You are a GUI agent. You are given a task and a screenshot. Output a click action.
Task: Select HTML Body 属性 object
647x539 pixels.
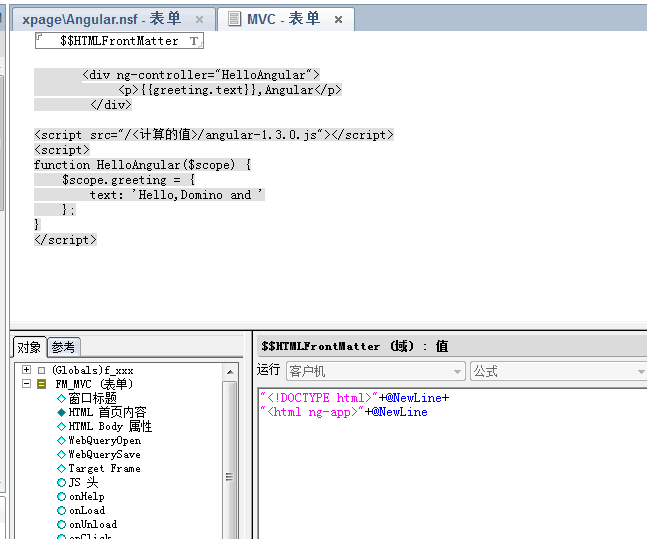point(110,426)
